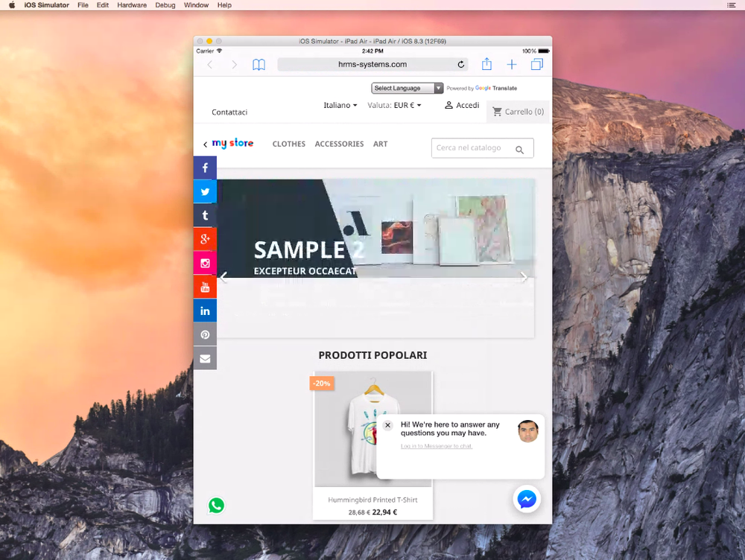Open Messenger chat bubble button
Screen dimensions: 745x560
tap(527, 499)
